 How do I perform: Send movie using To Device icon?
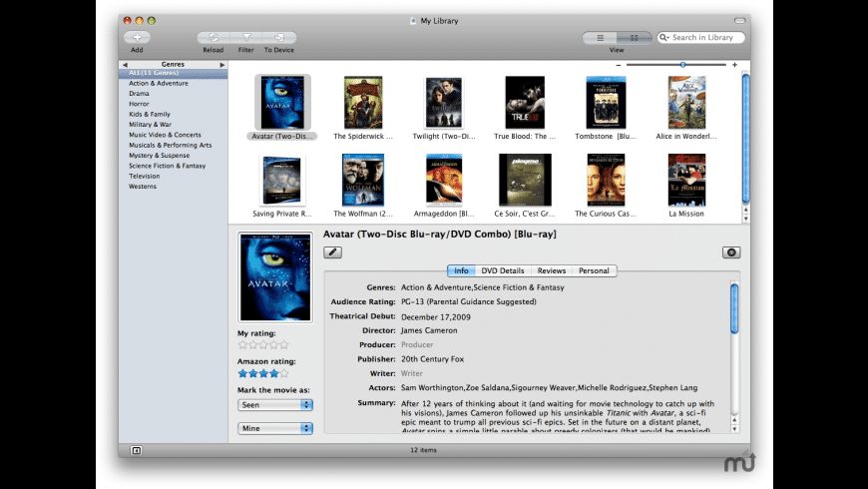279,37
